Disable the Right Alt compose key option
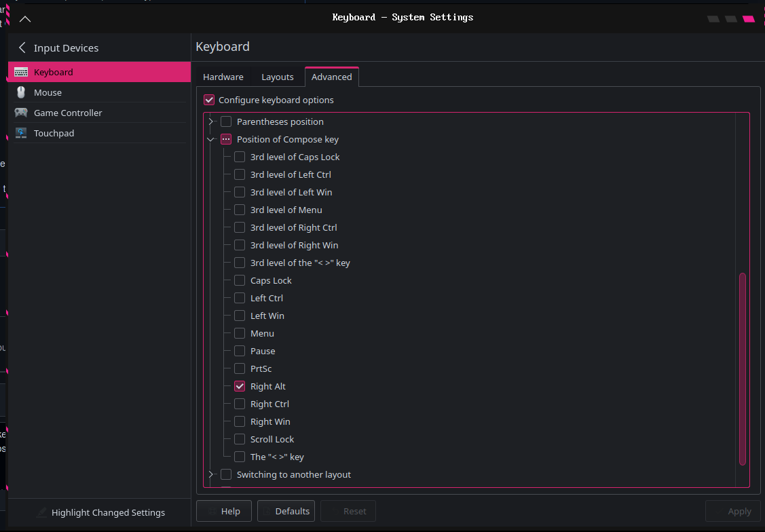The height and width of the screenshot is (532, 765). point(240,385)
